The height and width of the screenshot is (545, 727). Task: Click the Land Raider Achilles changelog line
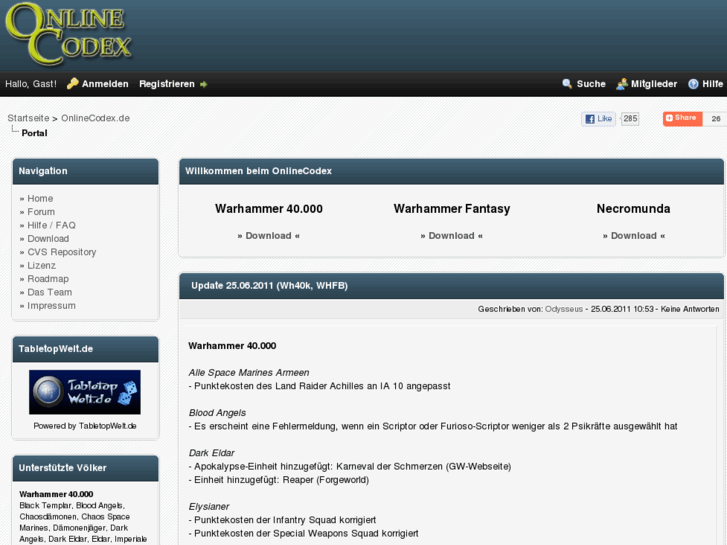click(x=319, y=386)
